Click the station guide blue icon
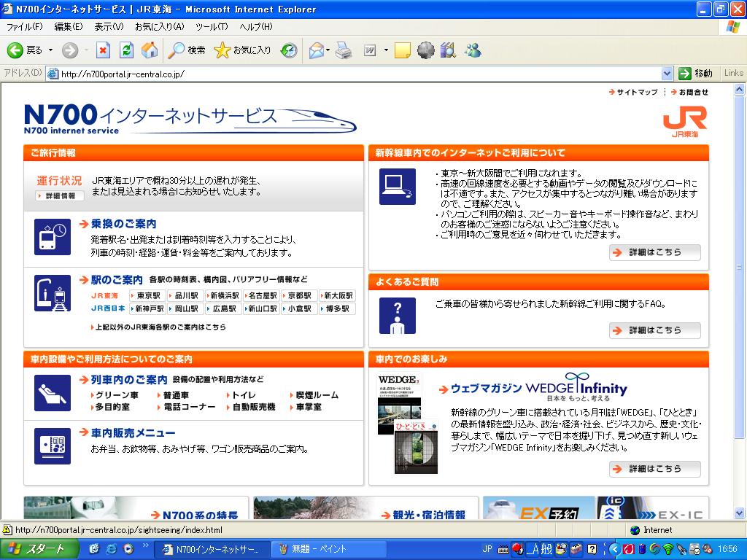Image resolution: width=747 pixels, height=560 pixels. click(53, 293)
